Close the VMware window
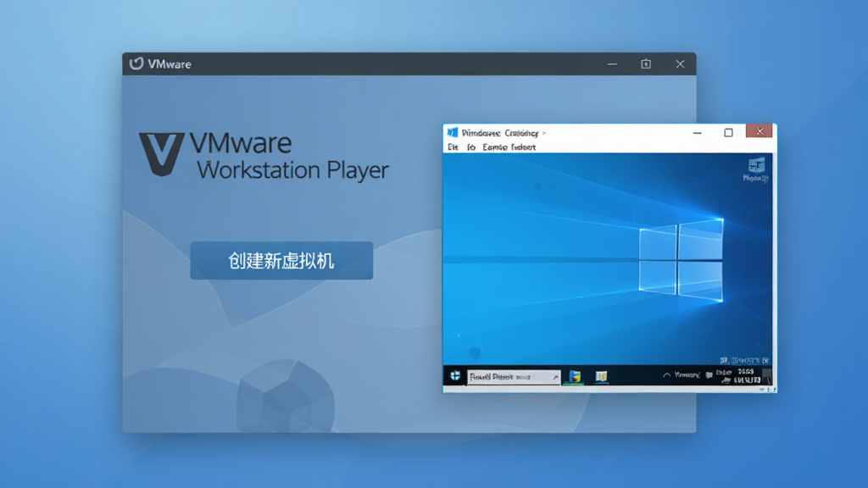 pyautogui.click(x=680, y=64)
